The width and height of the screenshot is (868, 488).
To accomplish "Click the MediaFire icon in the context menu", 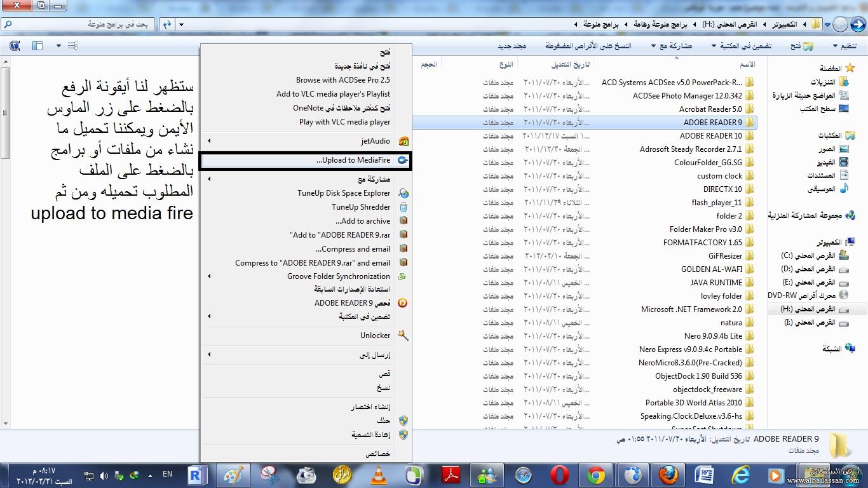I will coord(403,160).
